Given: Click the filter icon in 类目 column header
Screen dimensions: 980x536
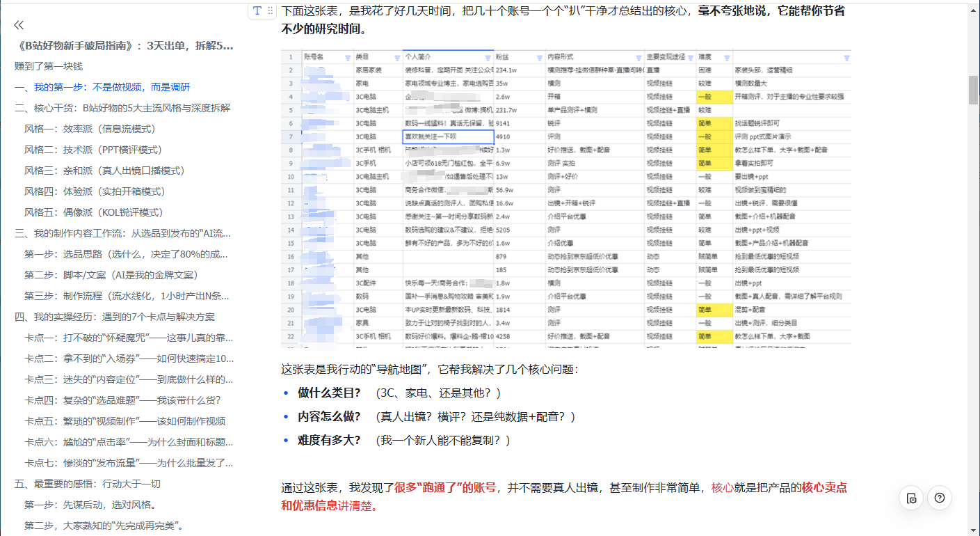Looking at the screenshot, I should coord(397,57).
